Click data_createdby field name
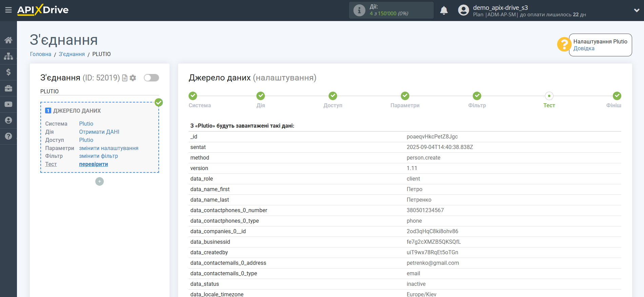The image size is (644, 297). 209,252
